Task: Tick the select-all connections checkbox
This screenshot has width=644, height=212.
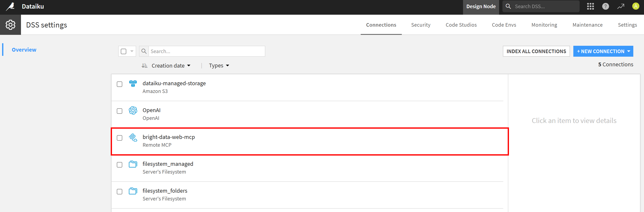Action: coord(124,51)
